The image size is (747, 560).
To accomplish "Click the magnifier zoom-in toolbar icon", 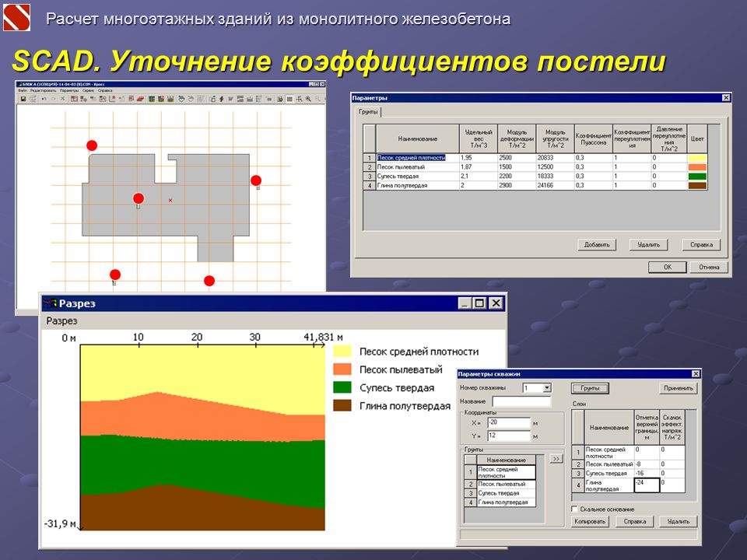I will coord(308,99).
